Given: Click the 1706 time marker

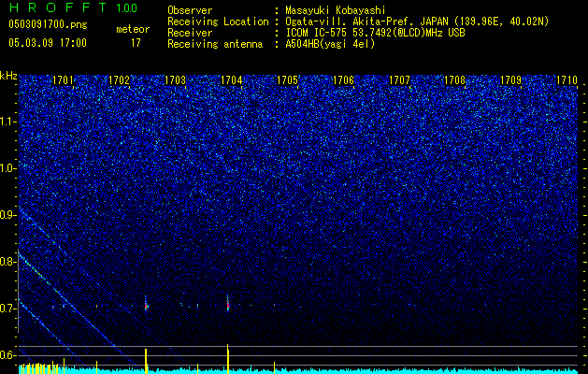Looking at the screenshot, I should tap(343, 80).
